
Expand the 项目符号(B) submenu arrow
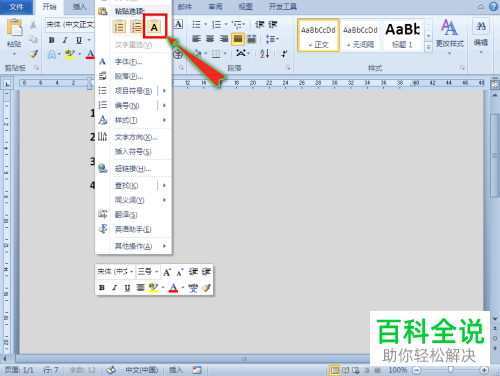click(164, 91)
